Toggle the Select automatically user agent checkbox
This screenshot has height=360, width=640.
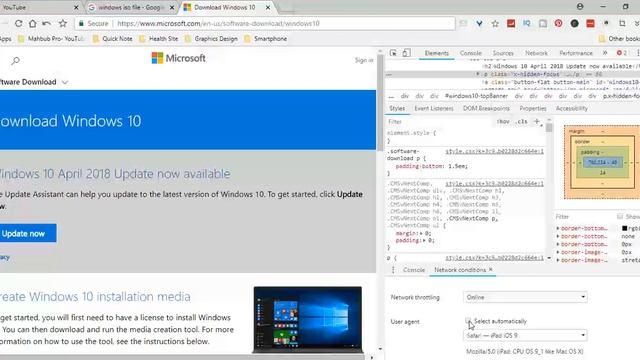coord(468,321)
